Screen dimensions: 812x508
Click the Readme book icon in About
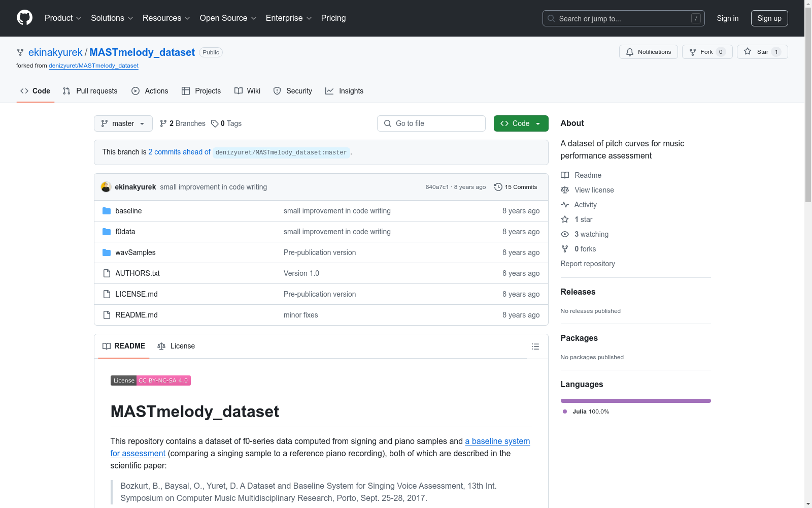pyautogui.click(x=565, y=175)
